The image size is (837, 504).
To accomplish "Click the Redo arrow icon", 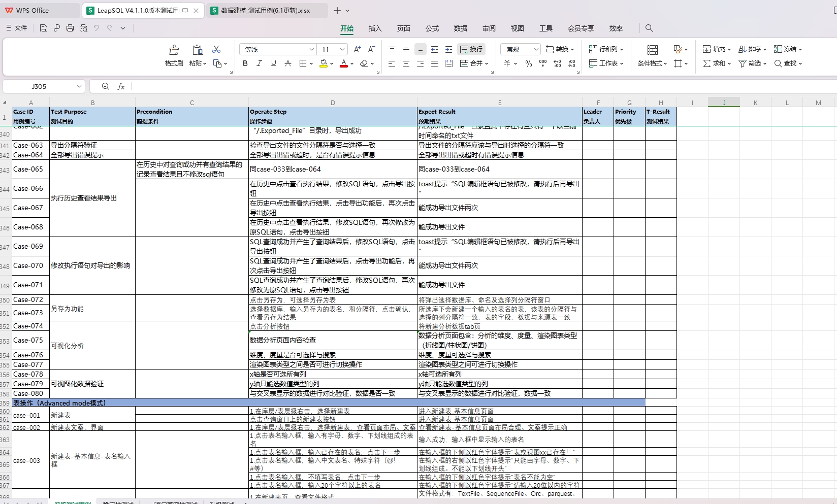I will (x=110, y=28).
